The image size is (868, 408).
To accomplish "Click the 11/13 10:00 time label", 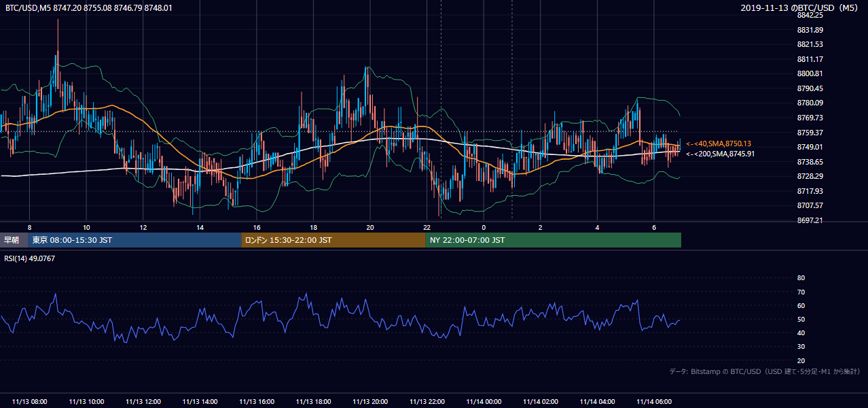I will [x=86, y=402].
